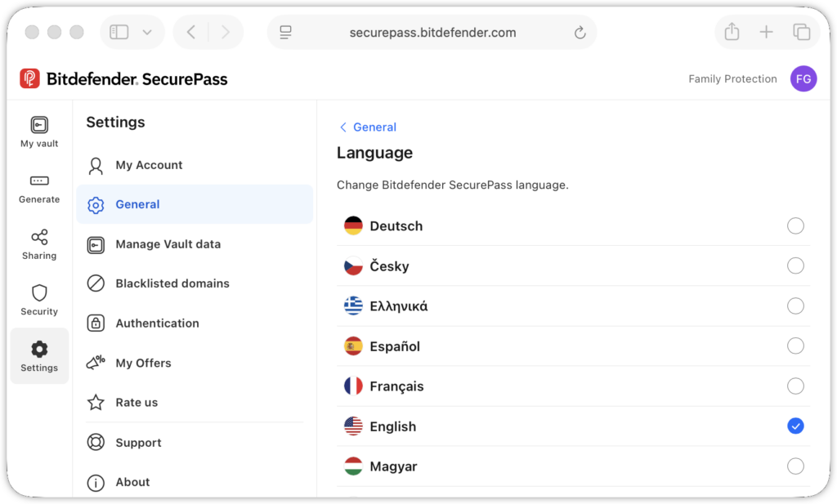This screenshot has width=837, height=504.
Task: Click the Support lifebuoy icon
Action: click(96, 443)
